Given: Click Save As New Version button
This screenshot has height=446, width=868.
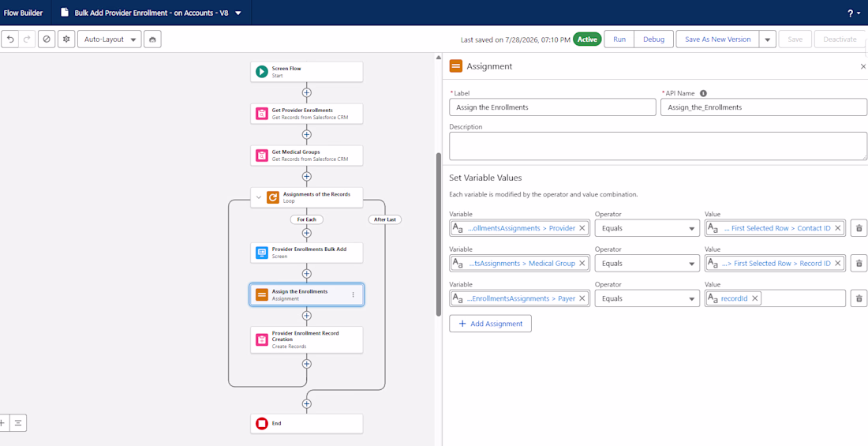Looking at the screenshot, I should coord(717,39).
